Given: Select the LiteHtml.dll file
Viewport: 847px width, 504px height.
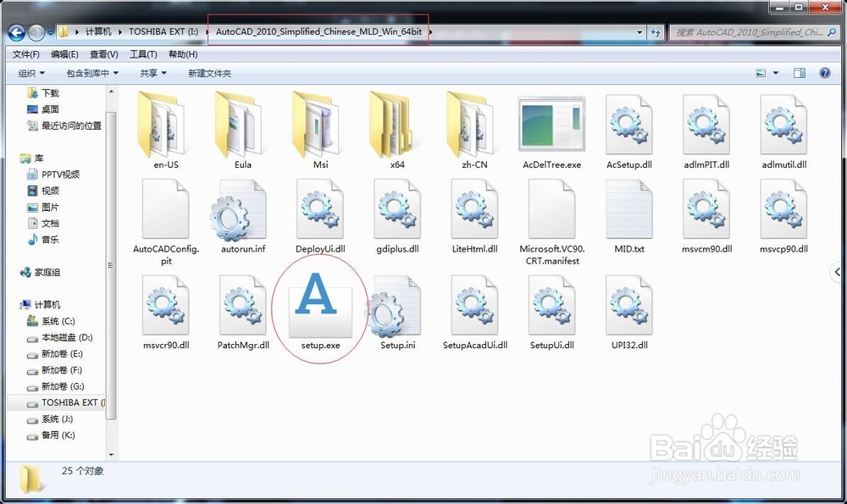Looking at the screenshot, I should 474,217.
